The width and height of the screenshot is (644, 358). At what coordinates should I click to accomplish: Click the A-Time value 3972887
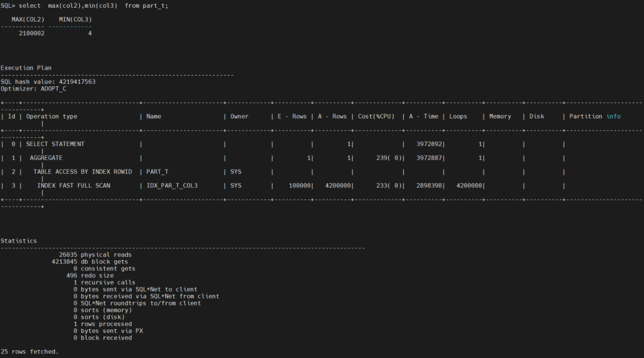click(x=429, y=158)
